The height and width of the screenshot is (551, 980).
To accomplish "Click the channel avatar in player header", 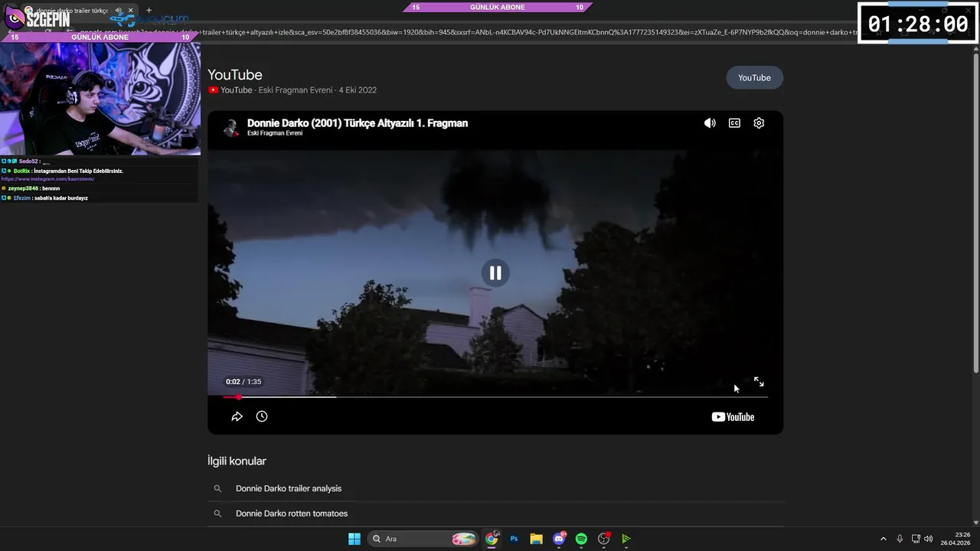I will 230,127.
